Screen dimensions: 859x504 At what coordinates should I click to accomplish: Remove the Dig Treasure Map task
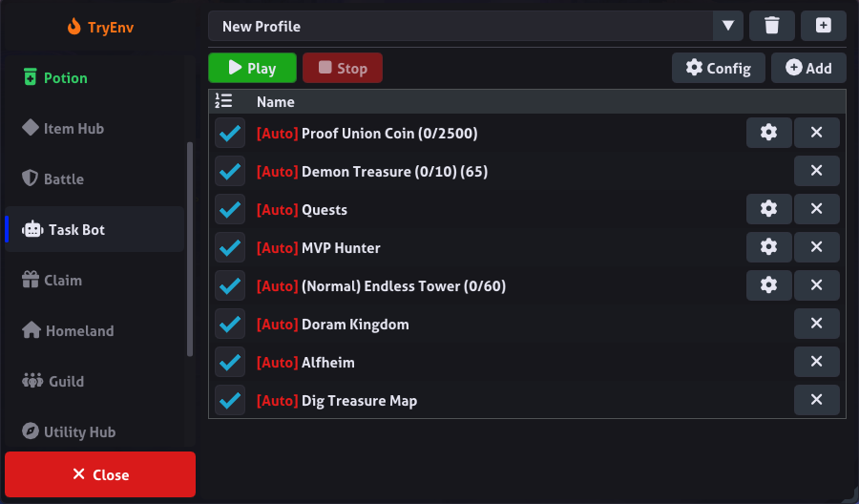click(816, 400)
